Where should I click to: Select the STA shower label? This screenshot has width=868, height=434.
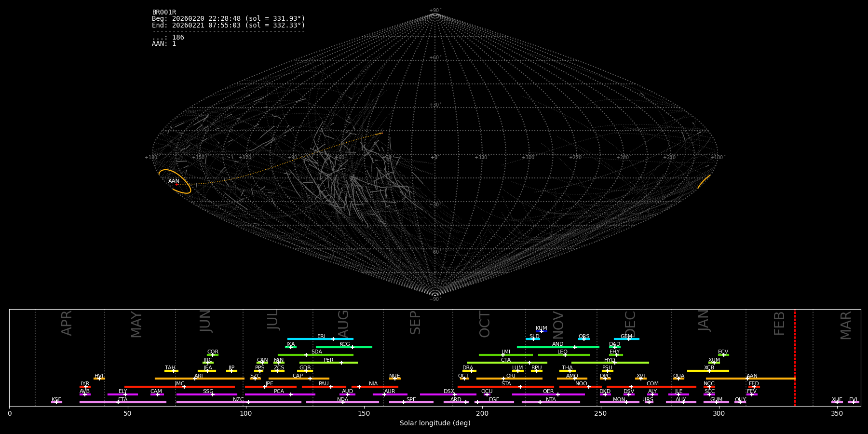506,384
